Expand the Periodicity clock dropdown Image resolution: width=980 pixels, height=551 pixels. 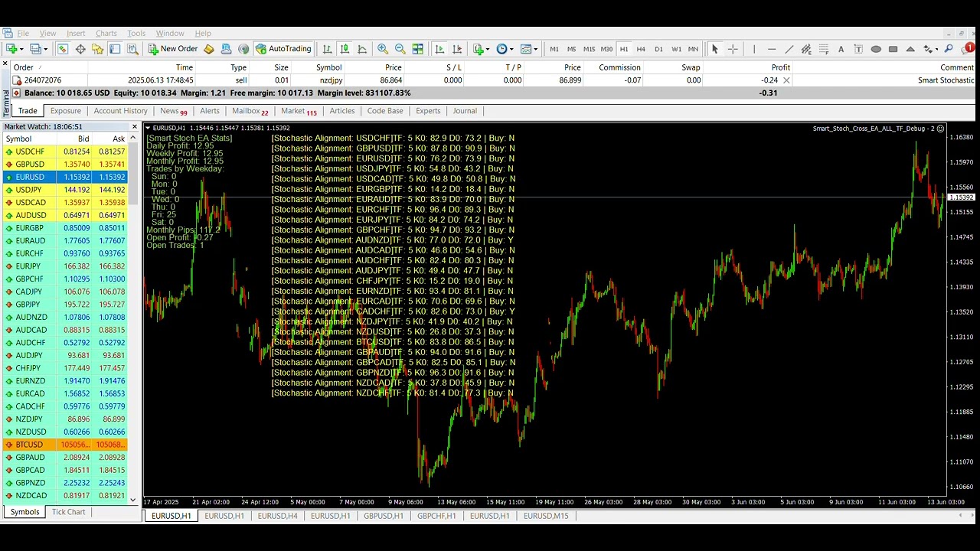(511, 49)
